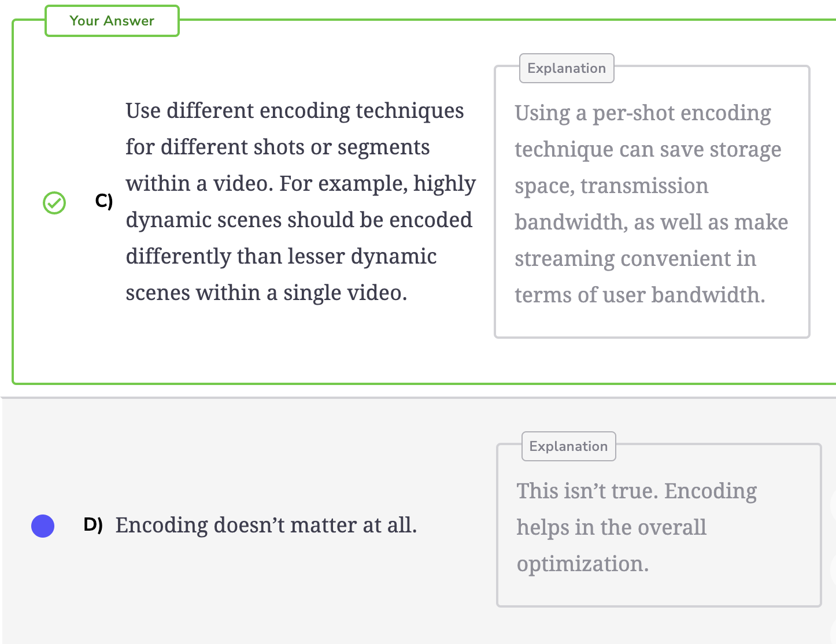This screenshot has height=644, width=836.
Task: Click the Explanation label above "This isn't true"
Action: (x=568, y=446)
